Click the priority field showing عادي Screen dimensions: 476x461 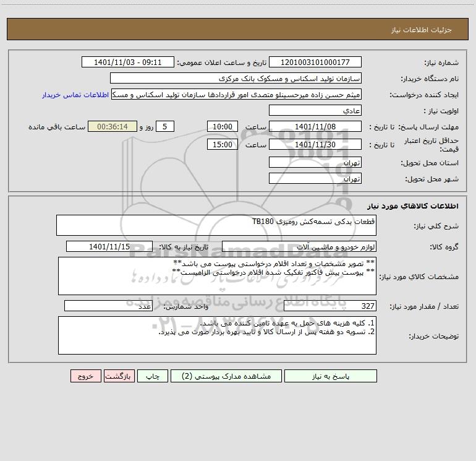pyautogui.click(x=315, y=110)
